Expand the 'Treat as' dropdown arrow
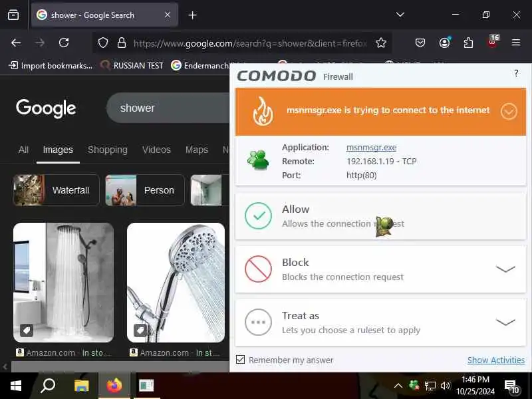This screenshot has width=532, height=399. 505,322
